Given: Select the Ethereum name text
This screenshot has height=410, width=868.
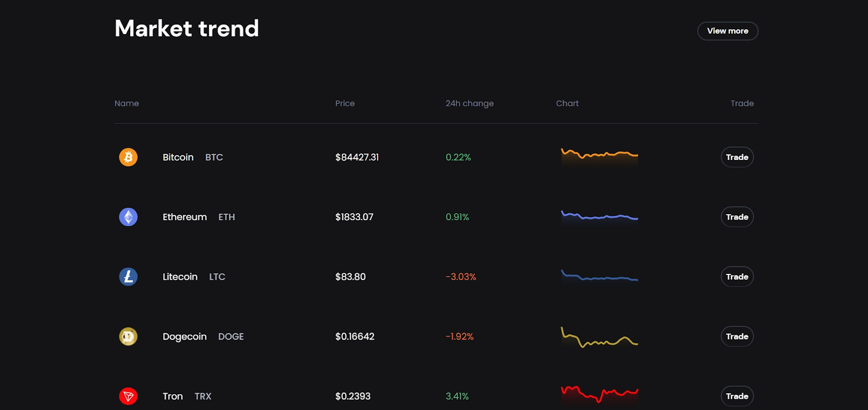Looking at the screenshot, I should (x=184, y=217).
